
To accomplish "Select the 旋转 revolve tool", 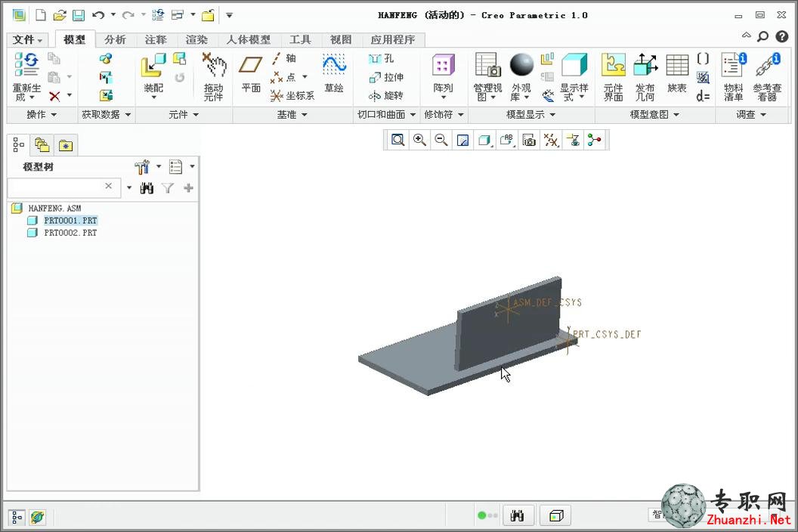I will [x=385, y=96].
